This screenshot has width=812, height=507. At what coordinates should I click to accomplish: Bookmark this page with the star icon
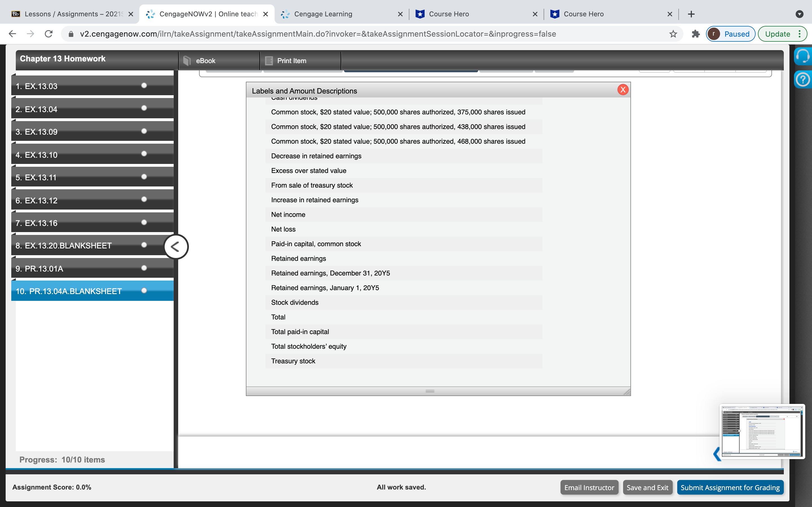point(673,34)
